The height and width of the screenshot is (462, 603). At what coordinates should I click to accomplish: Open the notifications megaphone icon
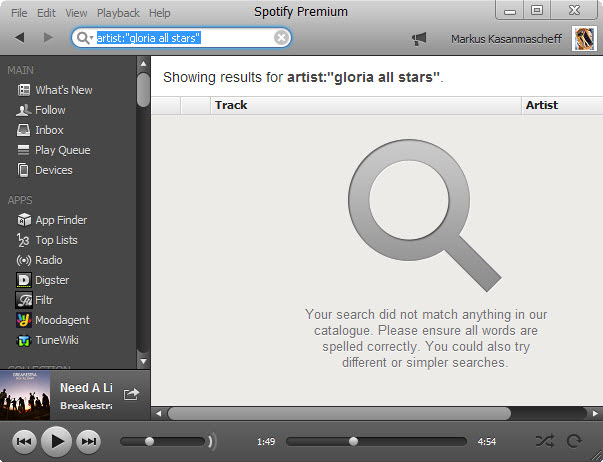pyautogui.click(x=419, y=38)
